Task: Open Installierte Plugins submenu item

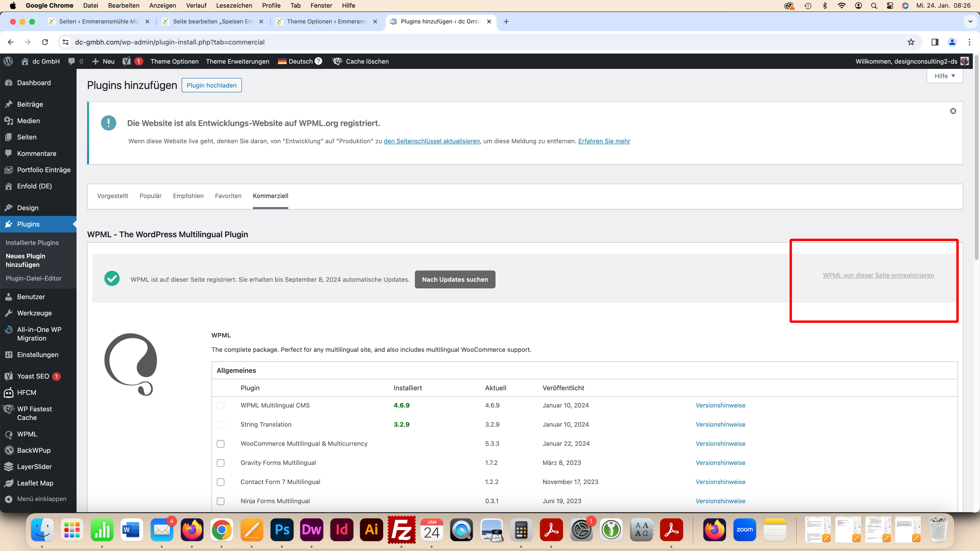Action: point(32,242)
